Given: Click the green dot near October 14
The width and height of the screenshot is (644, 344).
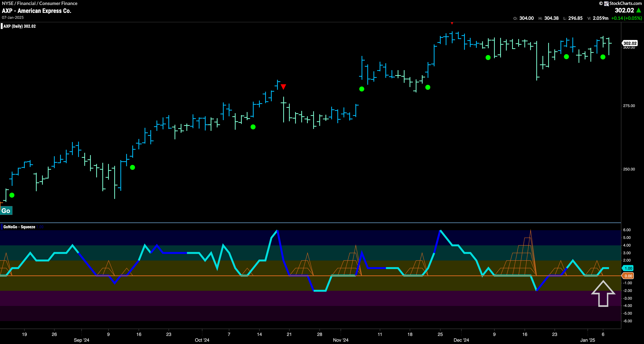Looking at the screenshot, I should [x=253, y=127].
